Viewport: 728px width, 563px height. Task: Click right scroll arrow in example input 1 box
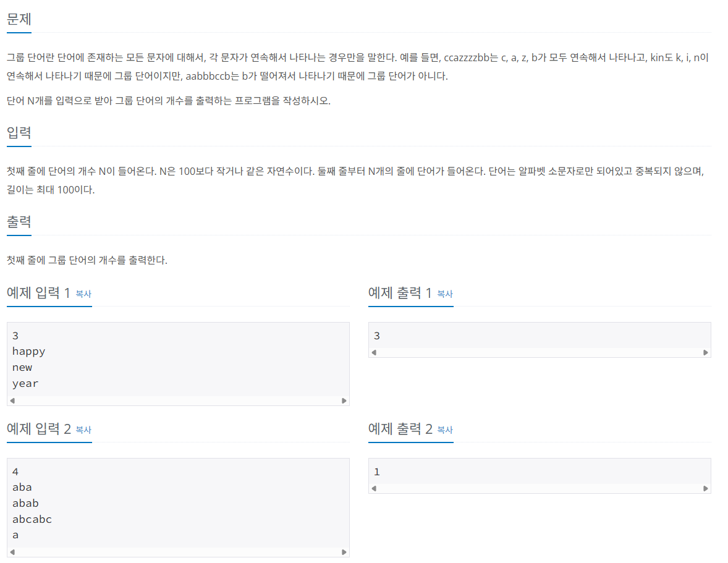point(344,400)
